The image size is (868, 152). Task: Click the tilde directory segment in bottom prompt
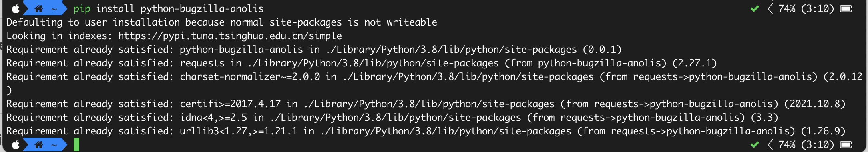click(x=54, y=145)
